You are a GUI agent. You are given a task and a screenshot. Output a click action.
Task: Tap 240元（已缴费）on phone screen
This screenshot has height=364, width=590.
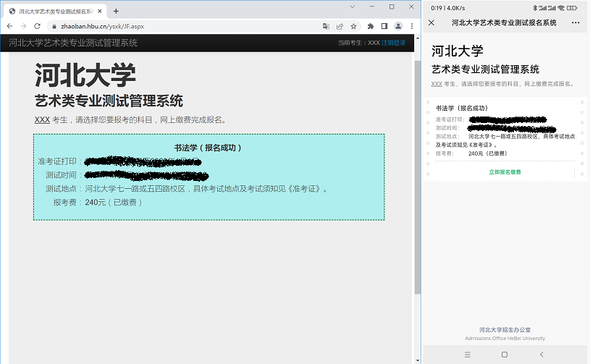pos(488,153)
